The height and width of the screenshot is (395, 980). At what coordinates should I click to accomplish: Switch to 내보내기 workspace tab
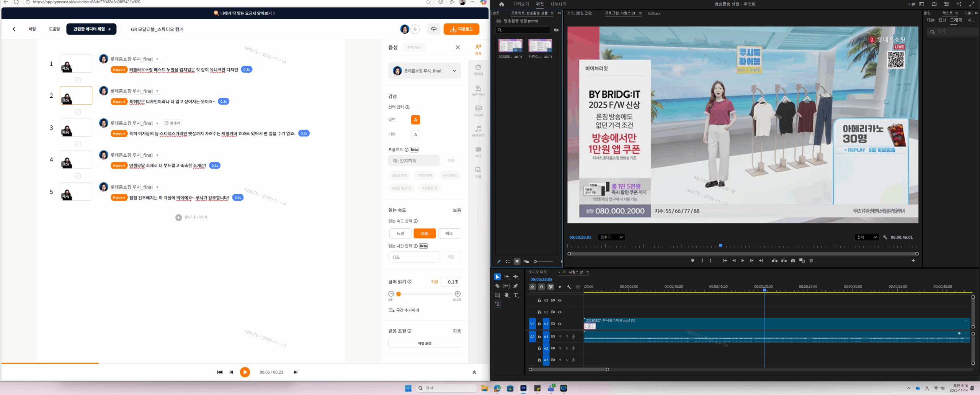click(558, 4)
